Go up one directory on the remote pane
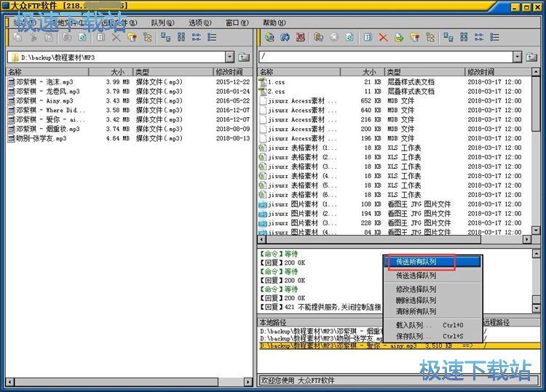 531,57
